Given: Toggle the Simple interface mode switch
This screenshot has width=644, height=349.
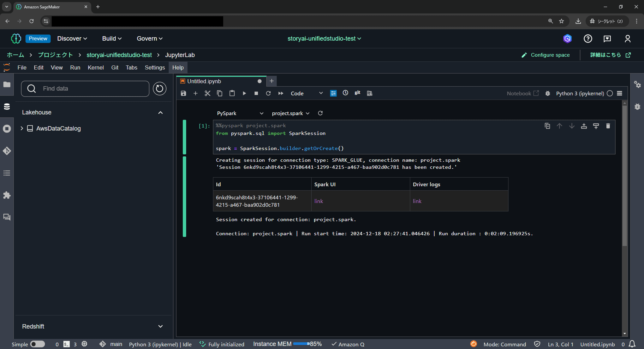Looking at the screenshot, I should click(37, 344).
